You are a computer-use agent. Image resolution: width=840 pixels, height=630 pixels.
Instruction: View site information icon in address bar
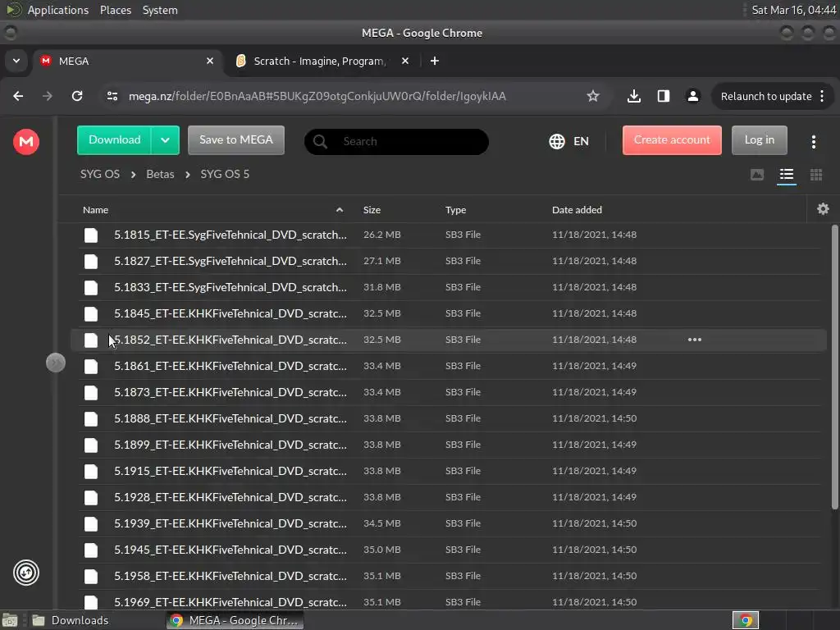pyautogui.click(x=112, y=97)
